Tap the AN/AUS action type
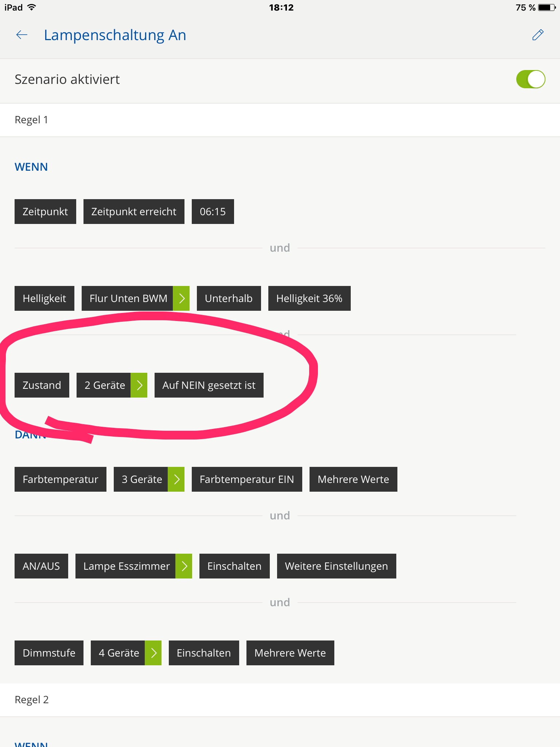Screen dimensions: 560x747 [x=41, y=566]
